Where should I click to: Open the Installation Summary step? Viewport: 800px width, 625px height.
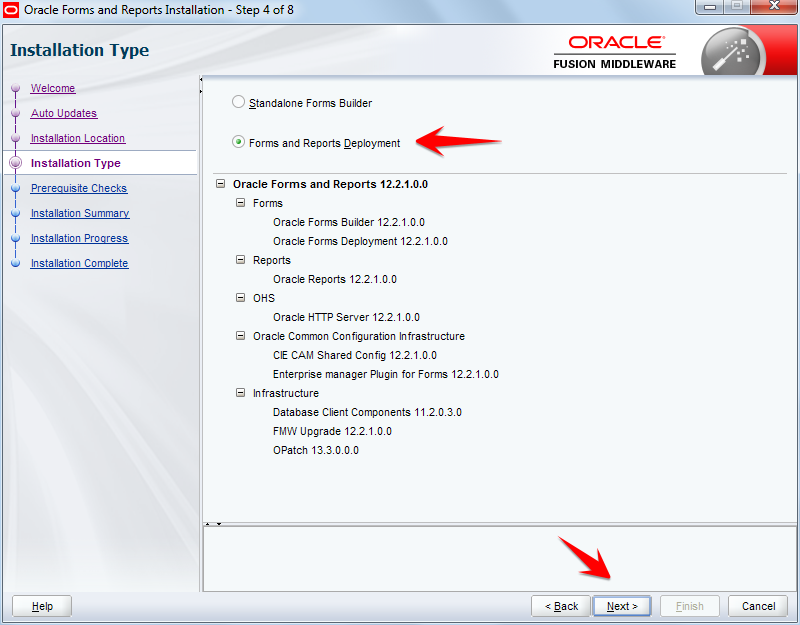pyautogui.click(x=80, y=213)
